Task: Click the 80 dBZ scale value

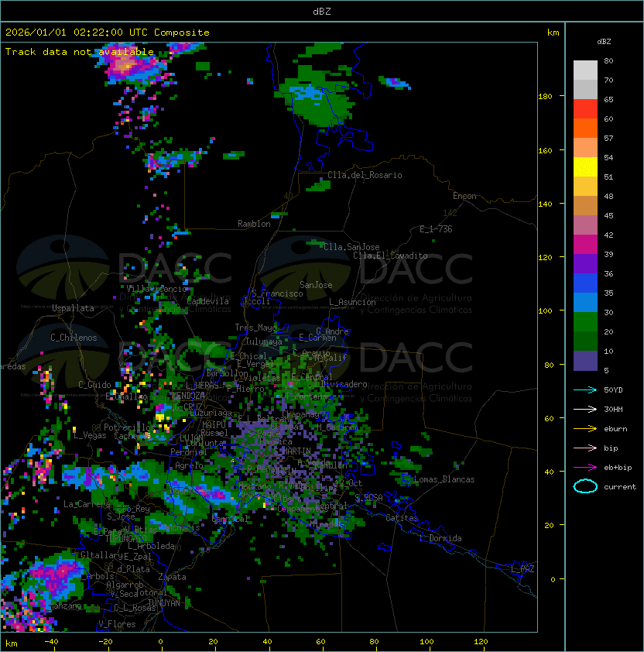Action: click(608, 60)
